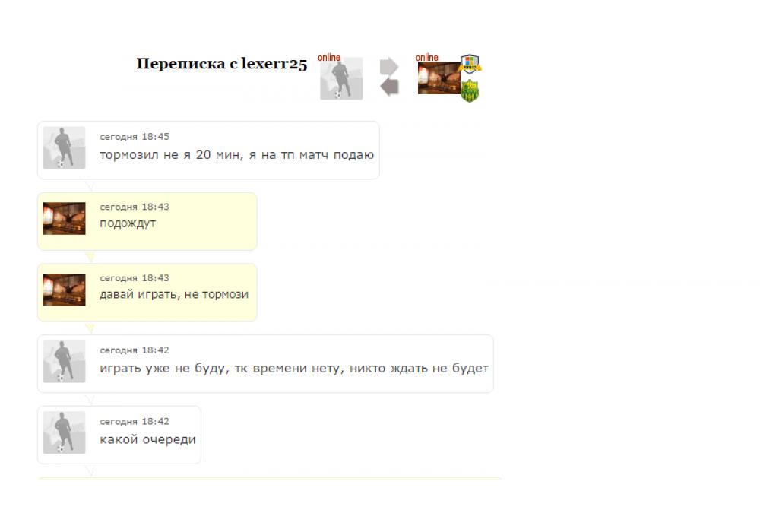760x532 pixels.
Task: Click the grey exchange arrows icon
Action: pos(389,77)
